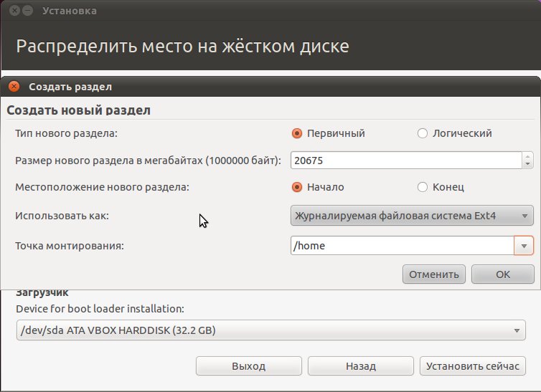Click the /home mount point text field

[403, 246]
